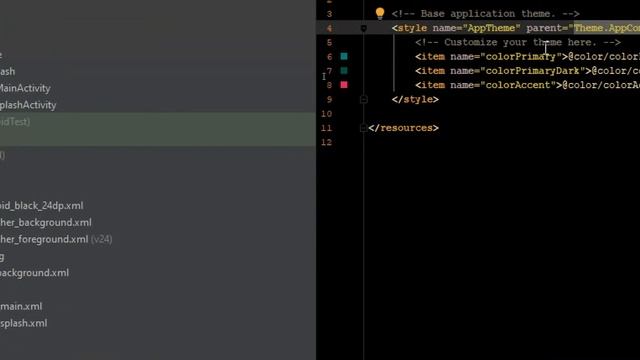
Task: Click the "colorAccent" item name
Action: pos(518,85)
